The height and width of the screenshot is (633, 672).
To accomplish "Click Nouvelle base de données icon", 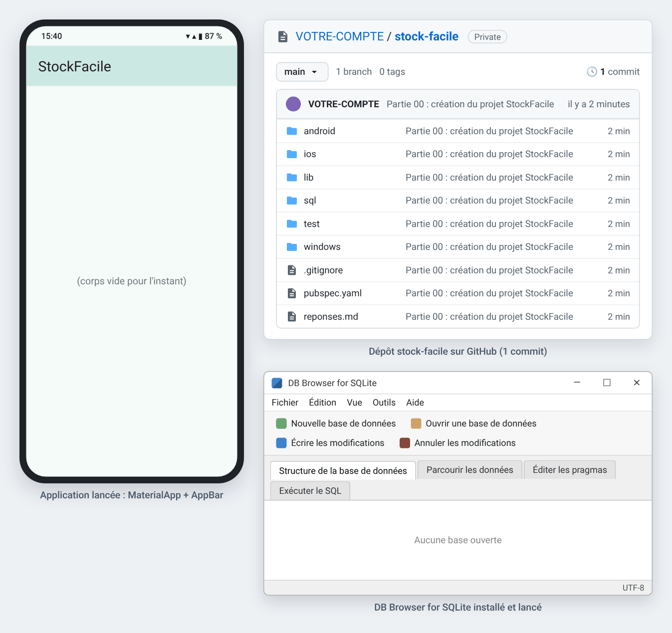I will pos(281,423).
